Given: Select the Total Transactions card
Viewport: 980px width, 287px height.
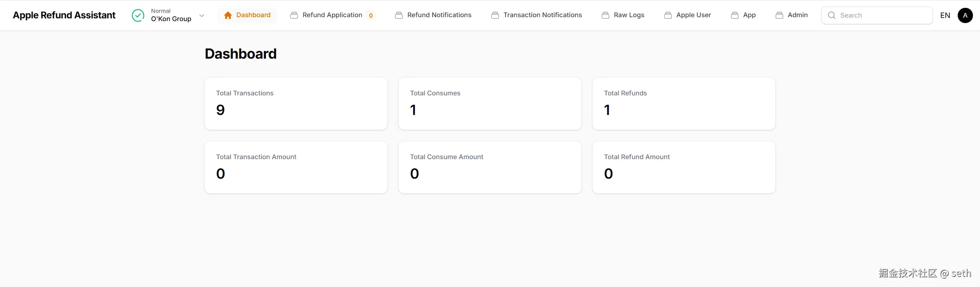Looking at the screenshot, I should coord(296,104).
